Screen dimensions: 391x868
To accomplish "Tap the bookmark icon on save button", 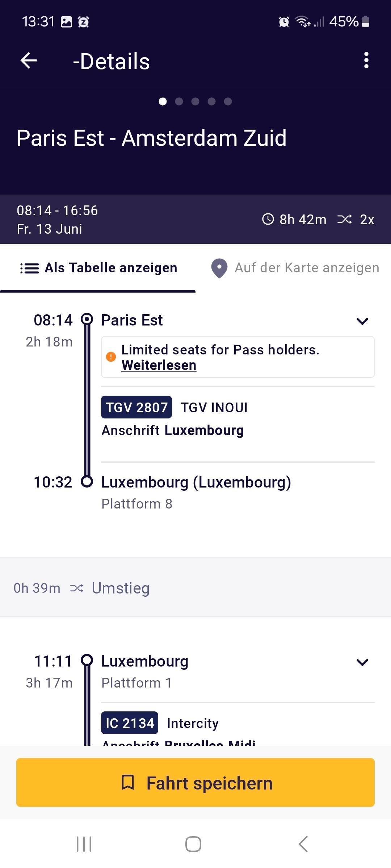I will point(127,782).
